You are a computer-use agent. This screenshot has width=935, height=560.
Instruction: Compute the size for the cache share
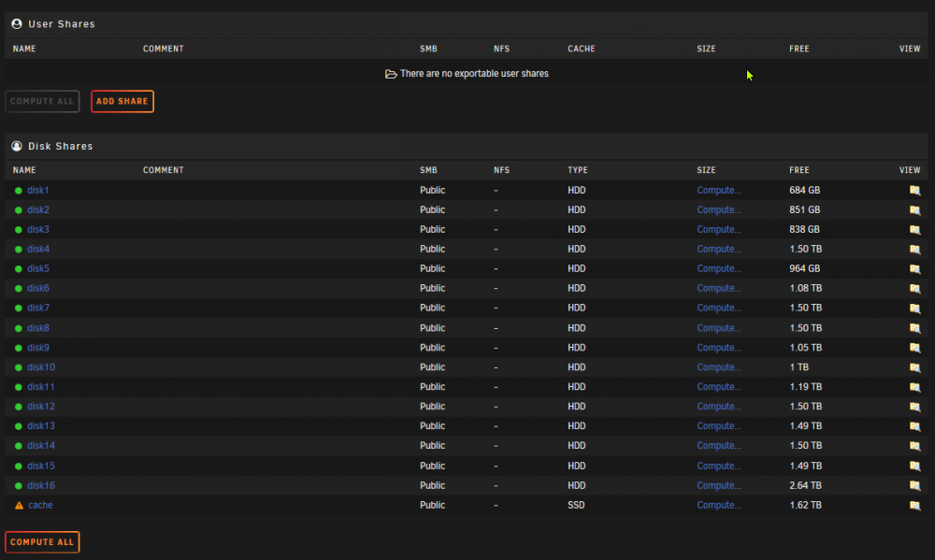(719, 505)
